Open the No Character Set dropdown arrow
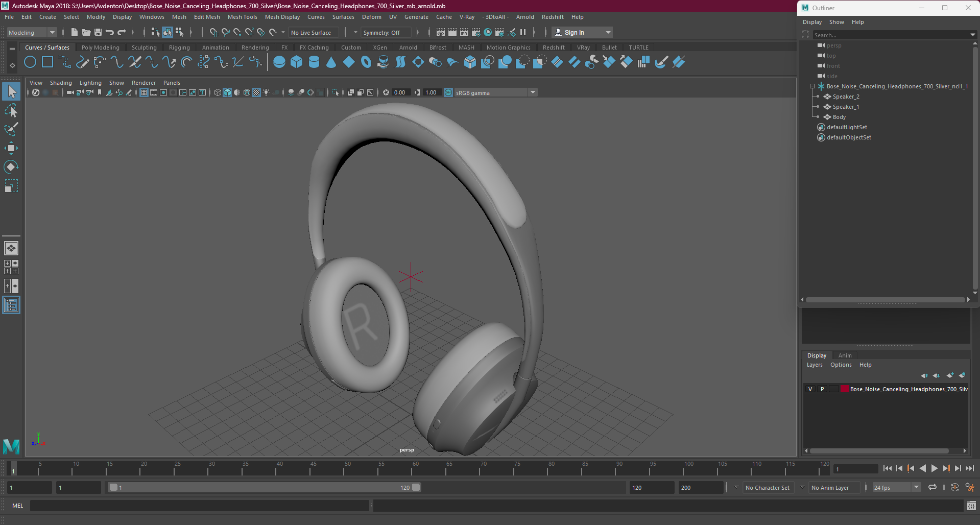 pyautogui.click(x=736, y=488)
